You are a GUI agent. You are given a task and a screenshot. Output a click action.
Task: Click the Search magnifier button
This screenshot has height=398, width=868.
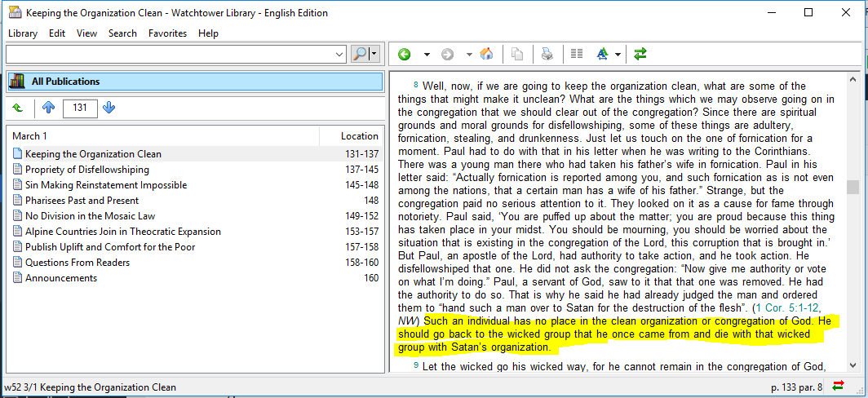[361, 55]
